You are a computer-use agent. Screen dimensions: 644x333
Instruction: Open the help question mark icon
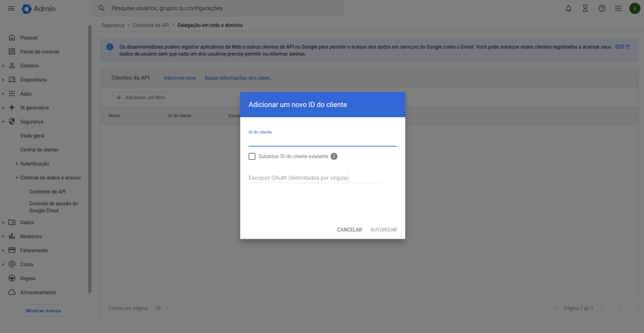pyautogui.click(x=602, y=9)
